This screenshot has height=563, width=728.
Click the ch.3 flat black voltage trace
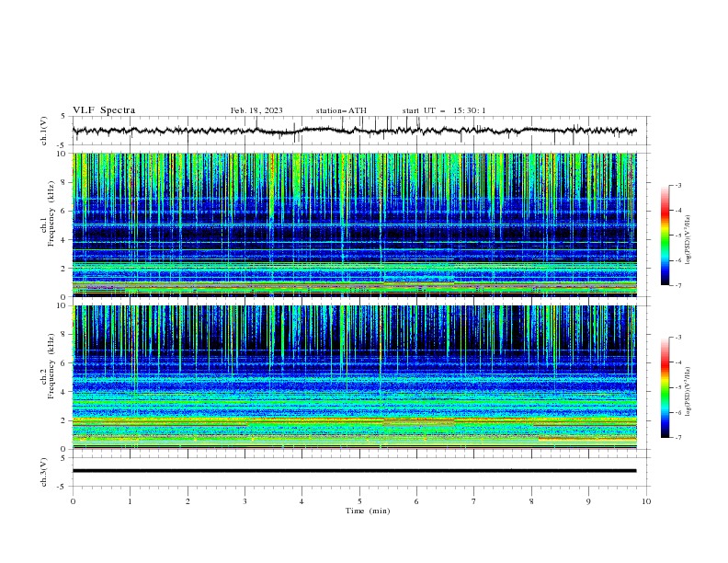coord(355,471)
